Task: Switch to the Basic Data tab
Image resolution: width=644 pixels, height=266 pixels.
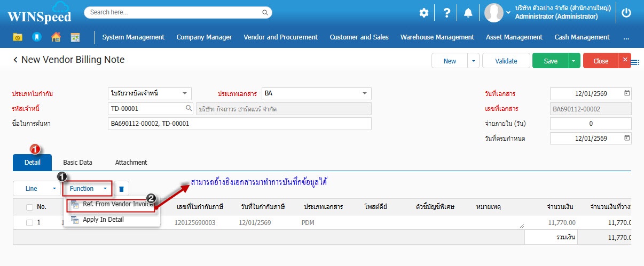Action: coord(77,163)
